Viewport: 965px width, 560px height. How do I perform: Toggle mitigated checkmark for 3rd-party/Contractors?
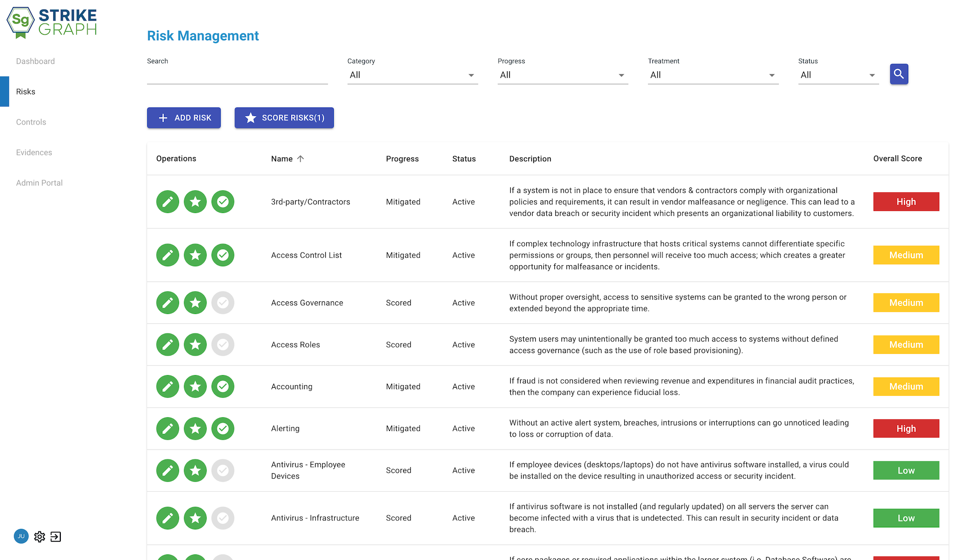(223, 202)
